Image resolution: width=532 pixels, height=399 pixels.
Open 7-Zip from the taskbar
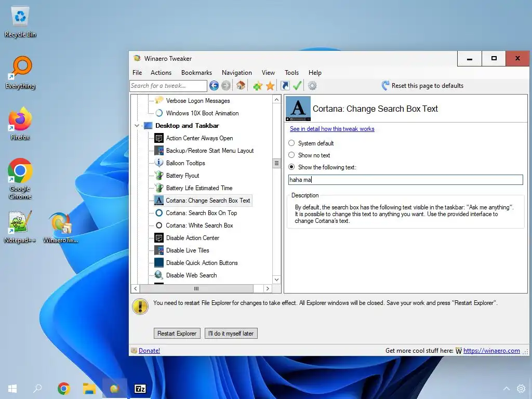click(140, 389)
